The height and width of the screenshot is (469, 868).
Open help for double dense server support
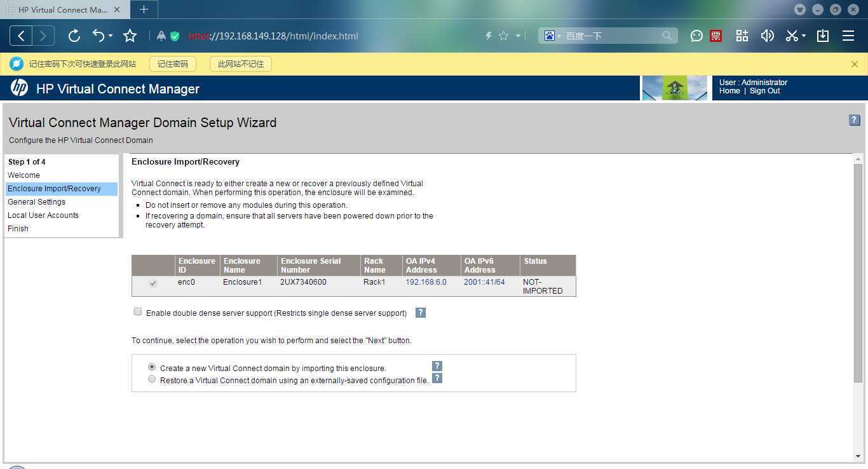(x=421, y=313)
